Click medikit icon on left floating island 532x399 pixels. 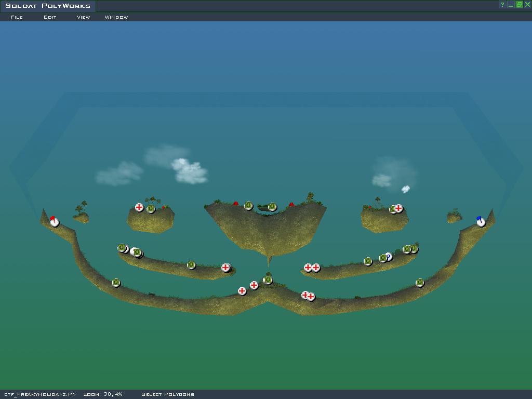point(139,208)
